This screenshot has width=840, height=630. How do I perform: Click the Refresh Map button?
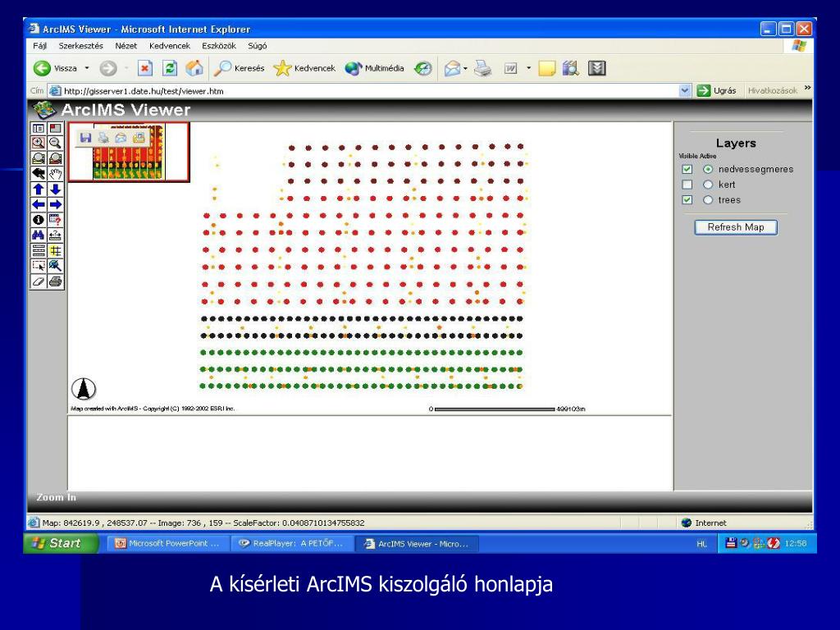click(x=736, y=227)
